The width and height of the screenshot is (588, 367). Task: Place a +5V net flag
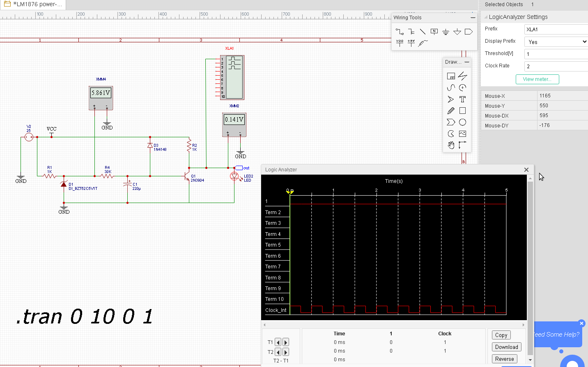pos(411,43)
